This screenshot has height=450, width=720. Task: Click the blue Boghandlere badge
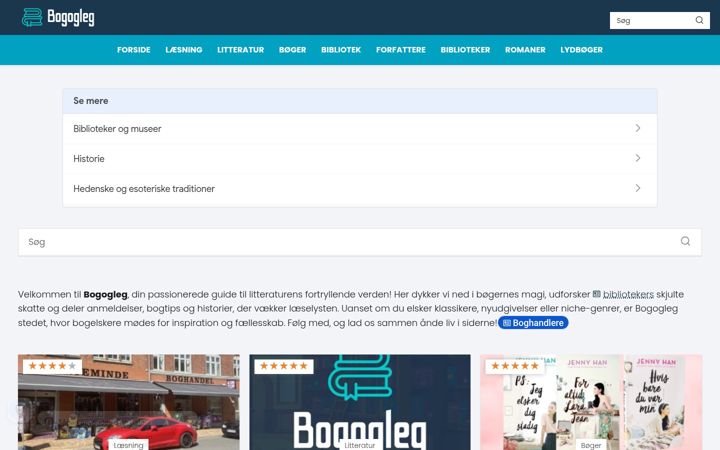(x=533, y=323)
